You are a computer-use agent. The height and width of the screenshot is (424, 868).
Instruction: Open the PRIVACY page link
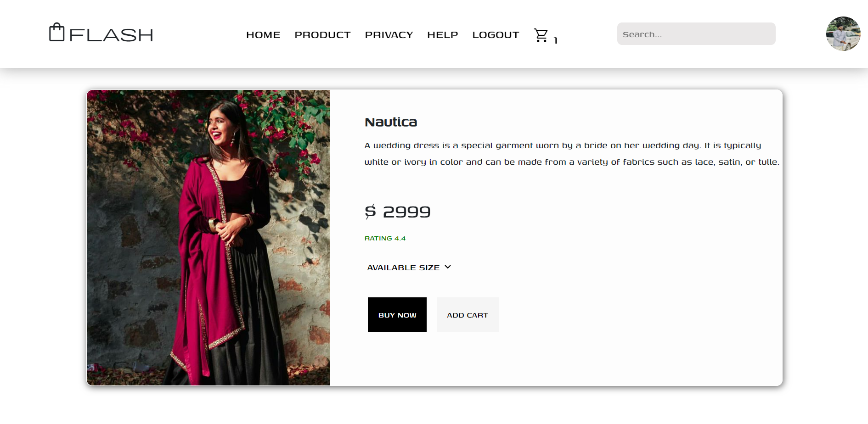389,35
